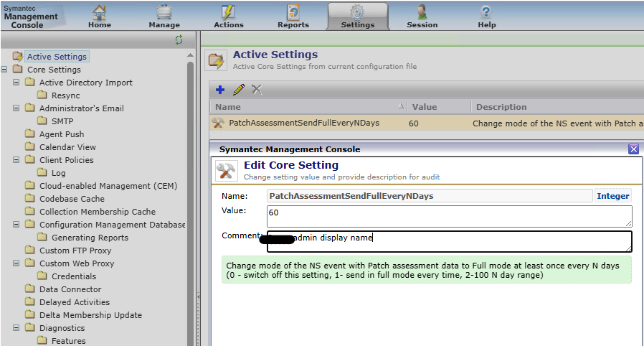Open the SMTP tree item
Image resolution: width=644 pixels, height=346 pixels.
click(x=62, y=121)
